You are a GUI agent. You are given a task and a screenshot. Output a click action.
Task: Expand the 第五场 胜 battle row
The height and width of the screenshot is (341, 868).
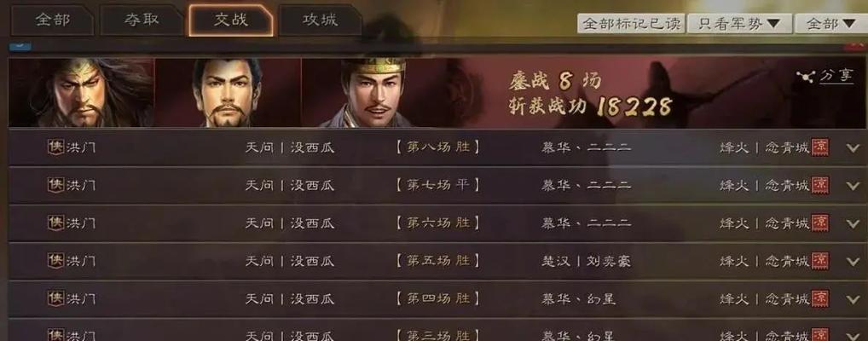click(x=853, y=261)
